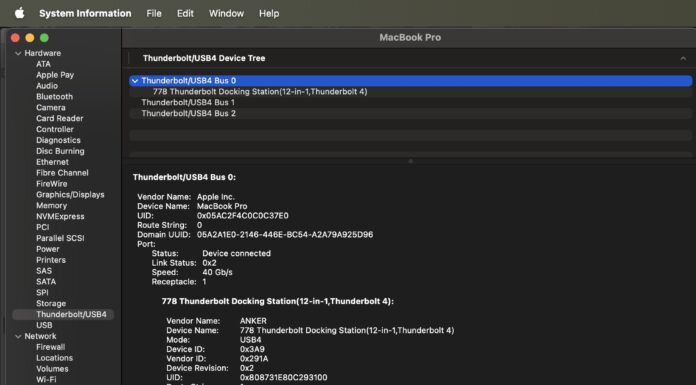The image size is (696, 385).
Task: Open the File menu
Action: tap(154, 13)
